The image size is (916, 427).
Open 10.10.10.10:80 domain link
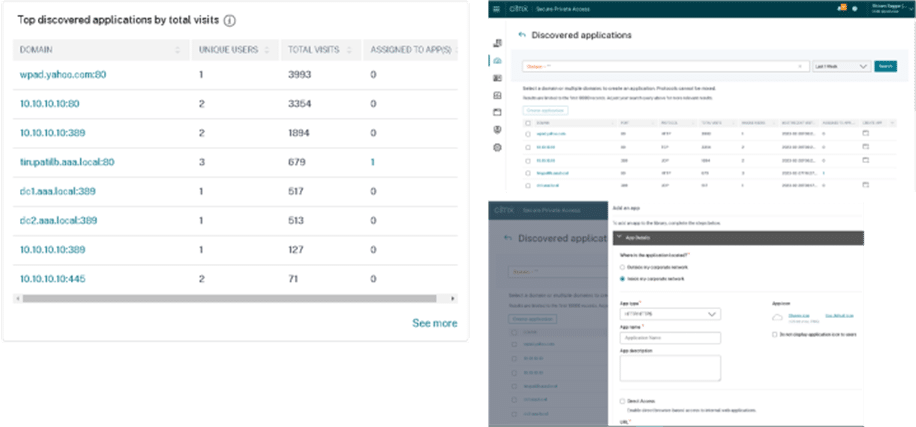point(50,104)
